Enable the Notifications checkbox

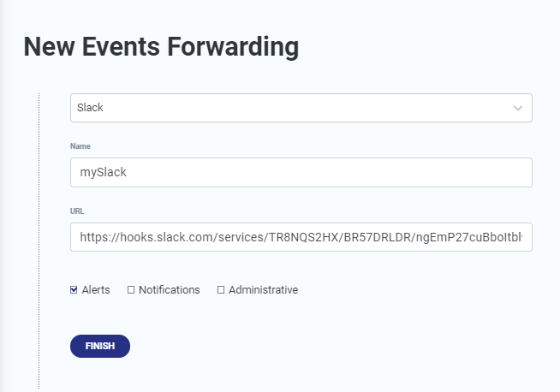pos(131,290)
